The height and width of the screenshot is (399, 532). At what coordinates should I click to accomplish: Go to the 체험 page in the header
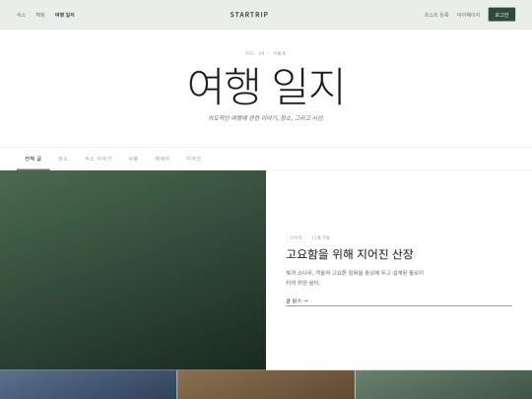40,15
